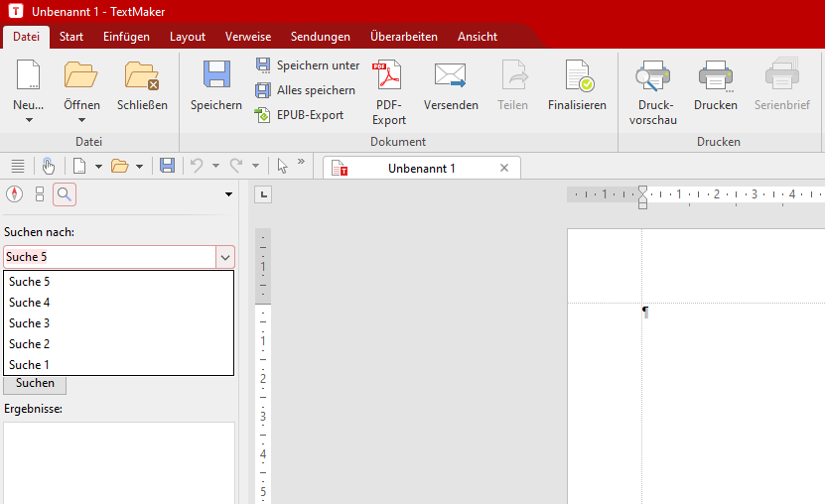The image size is (825, 504).
Task: Switch to the Start ribbon tab
Action: tap(71, 37)
